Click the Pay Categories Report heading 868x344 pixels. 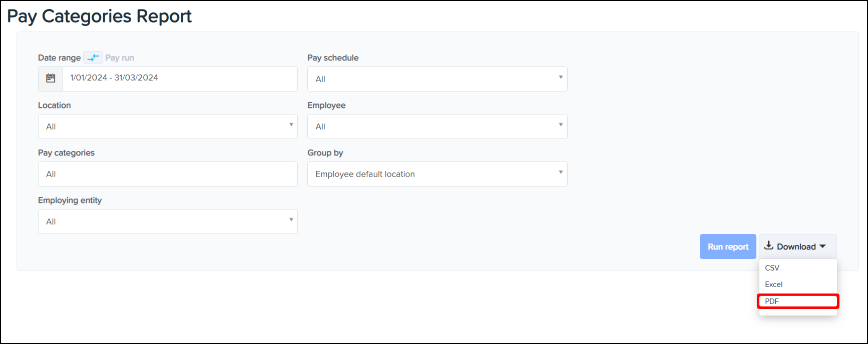click(x=99, y=16)
